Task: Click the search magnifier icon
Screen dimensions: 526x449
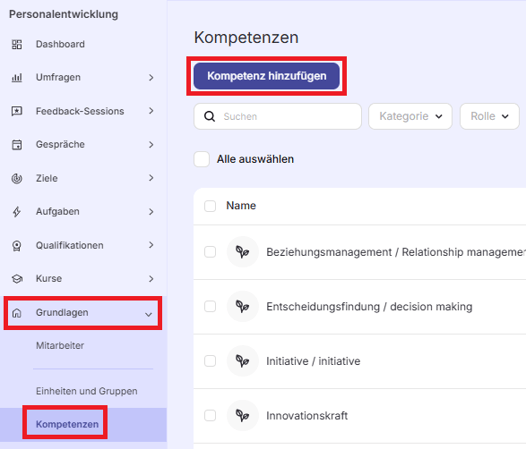Action: pos(210,116)
